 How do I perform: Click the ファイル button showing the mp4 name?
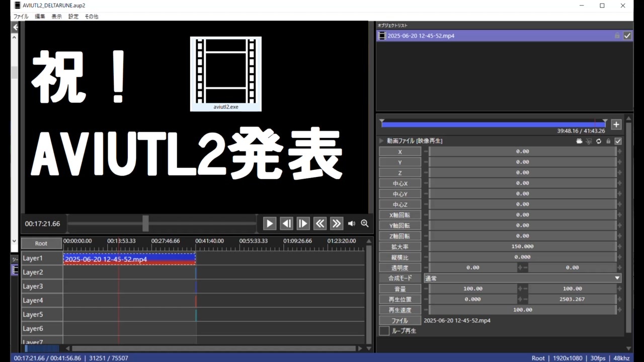[x=399, y=320]
